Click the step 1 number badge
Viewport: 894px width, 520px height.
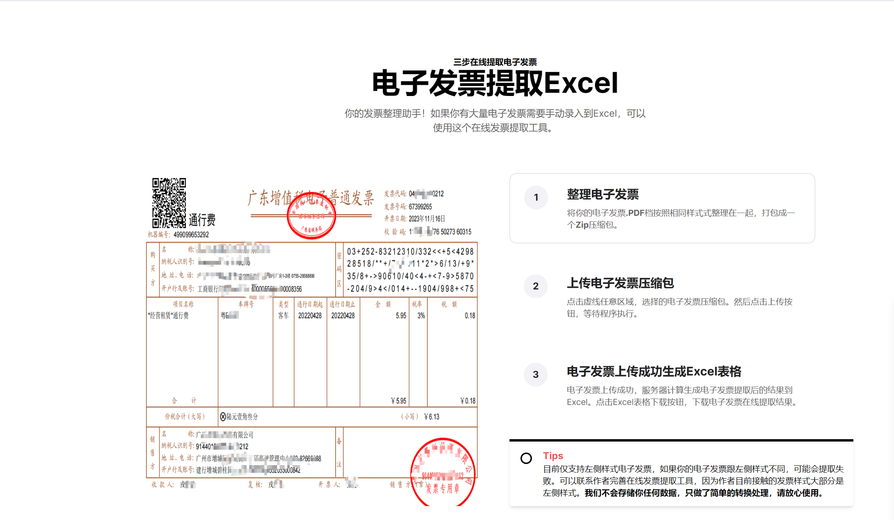click(536, 197)
